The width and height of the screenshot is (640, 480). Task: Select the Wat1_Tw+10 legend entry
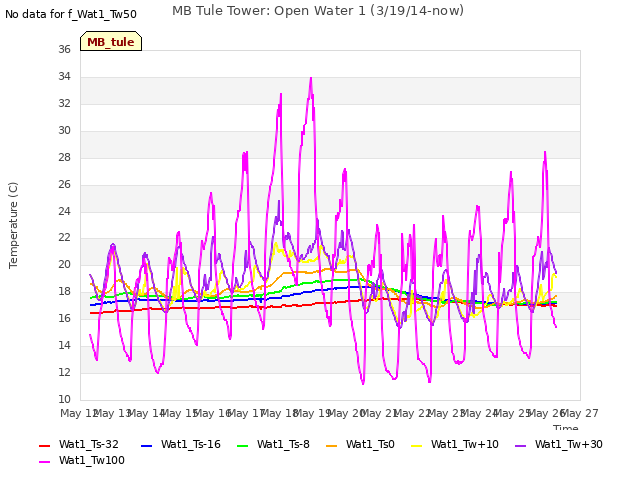pyautogui.click(x=455, y=444)
